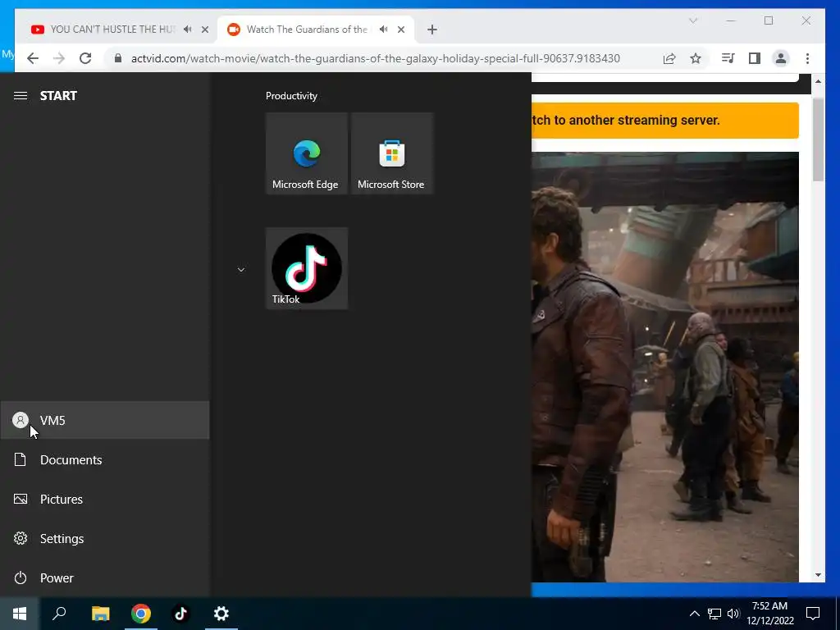Open Chrome three-dot menu
840x630 pixels.
(x=807, y=58)
